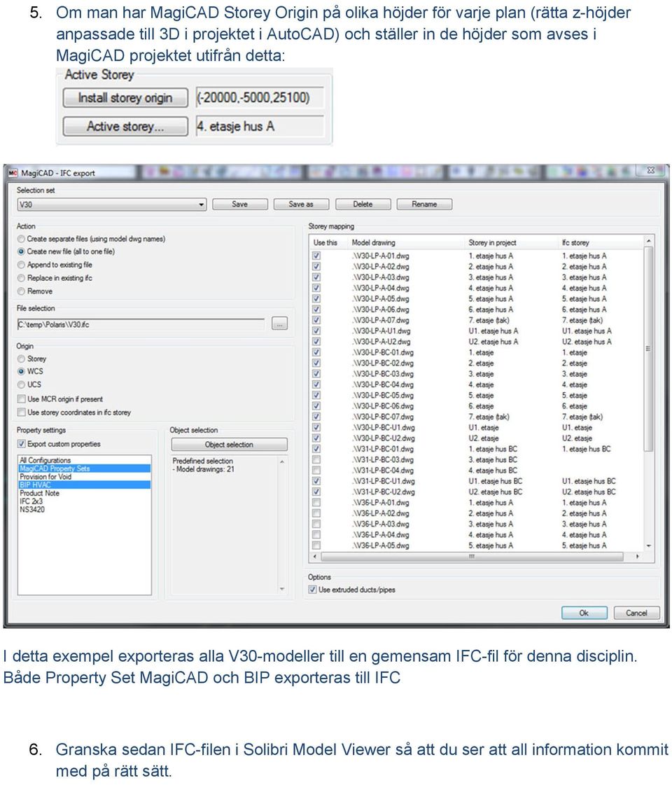Select Product Note list item
Viewport: 672px width, 785px height.
pyautogui.click(x=85, y=493)
